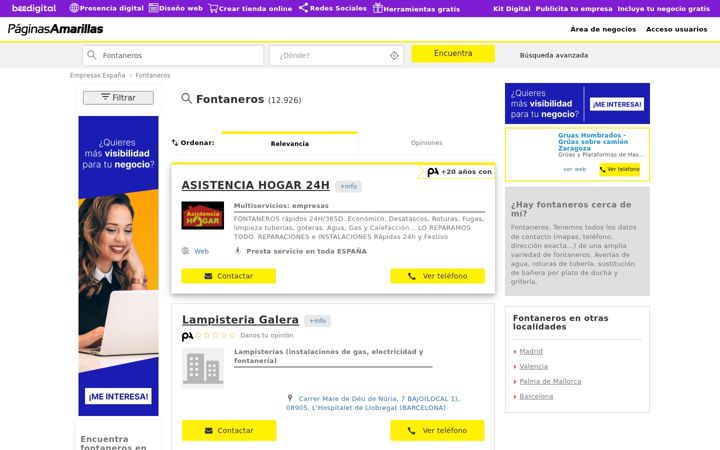Click Danos tu opinión for Lampisteria Galera

coord(267,335)
